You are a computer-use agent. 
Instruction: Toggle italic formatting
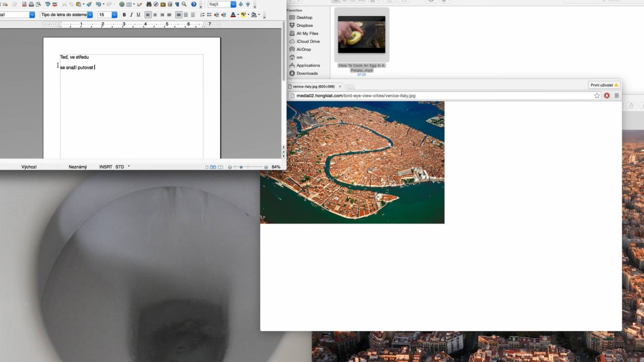pos(131,15)
